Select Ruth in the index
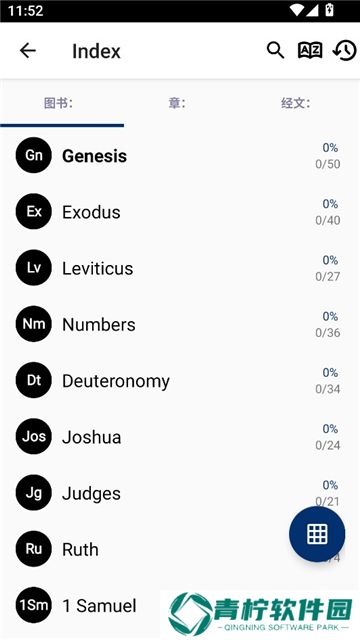This screenshot has height=640, width=360. coord(80,550)
